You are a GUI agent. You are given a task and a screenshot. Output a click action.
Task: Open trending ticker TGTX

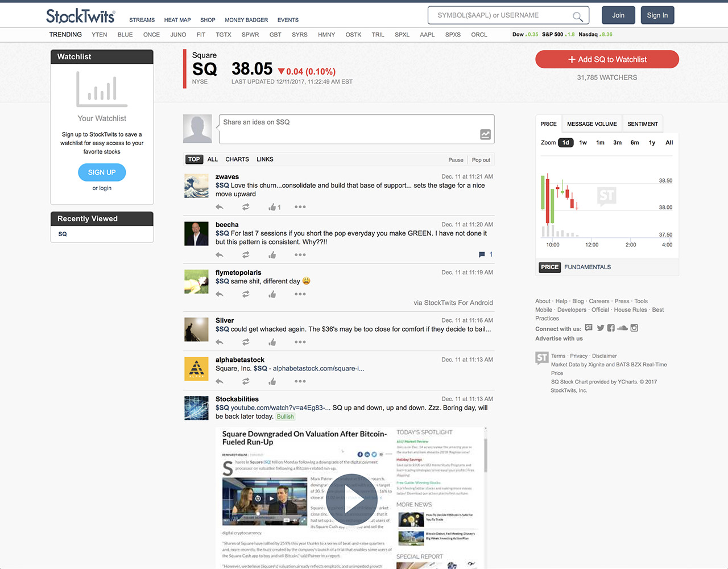224,35
